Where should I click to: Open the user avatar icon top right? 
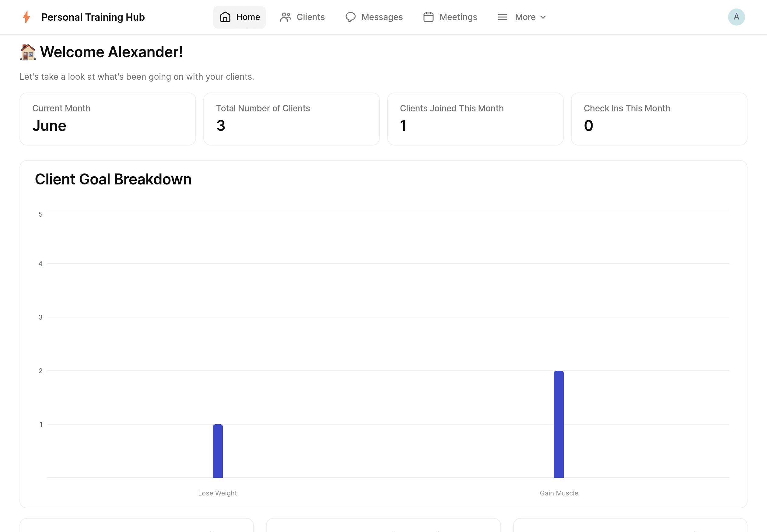tap(737, 17)
